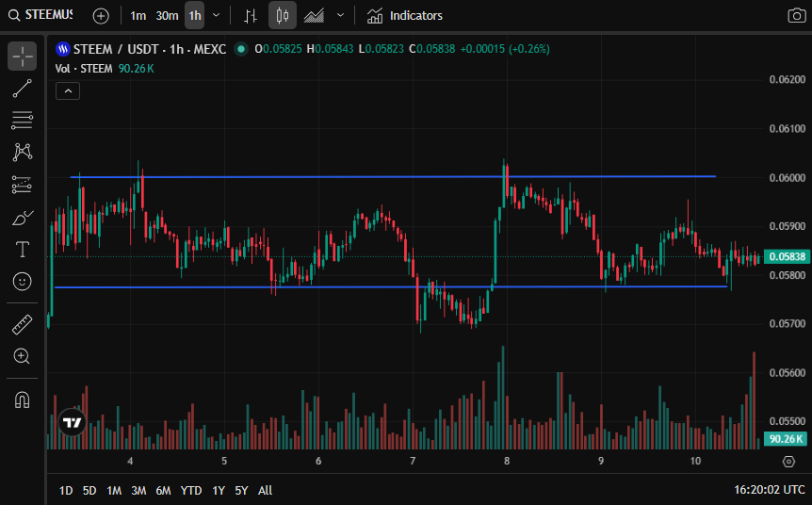Viewport: 812px width, 505px height.
Task: Click the change value +0.00015 (+0.26%)
Action: pos(505,49)
